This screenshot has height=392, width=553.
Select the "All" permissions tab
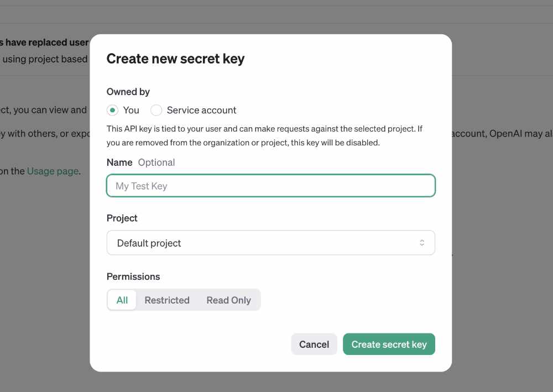(x=122, y=300)
